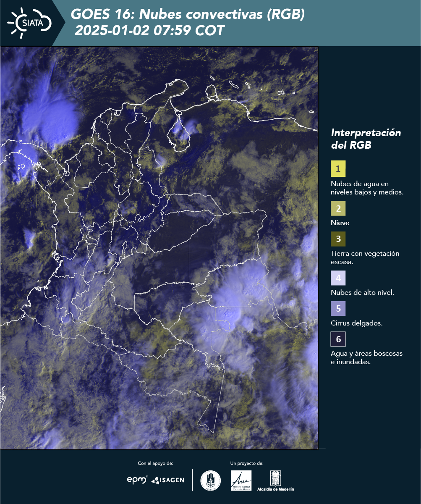The height and width of the screenshot is (504, 421).
Task: Click 'Tierra con vegetación escasa.' label
Action: point(365,257)
